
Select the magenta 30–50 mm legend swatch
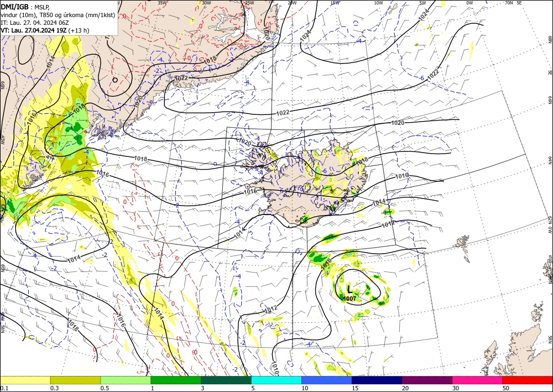478,380
